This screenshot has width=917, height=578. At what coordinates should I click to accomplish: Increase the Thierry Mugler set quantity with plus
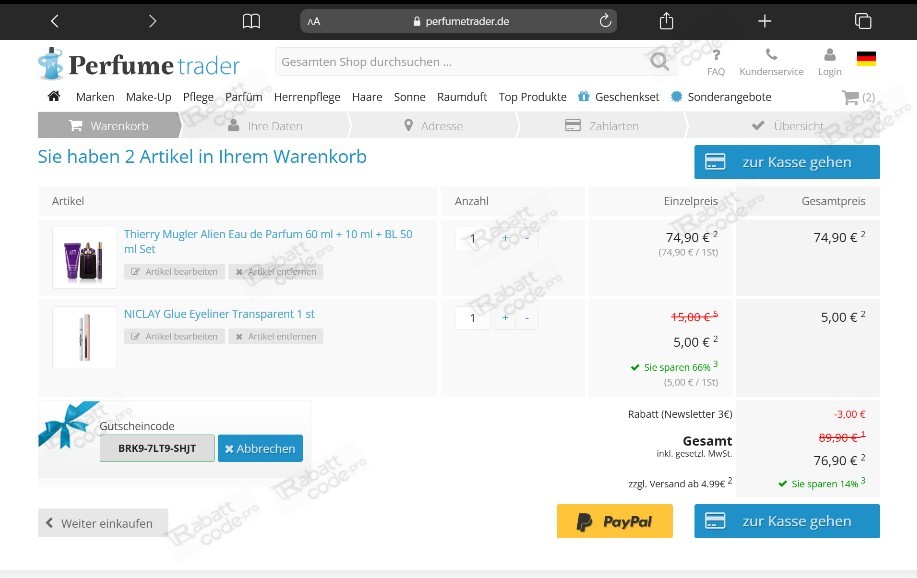coord(505,238)
